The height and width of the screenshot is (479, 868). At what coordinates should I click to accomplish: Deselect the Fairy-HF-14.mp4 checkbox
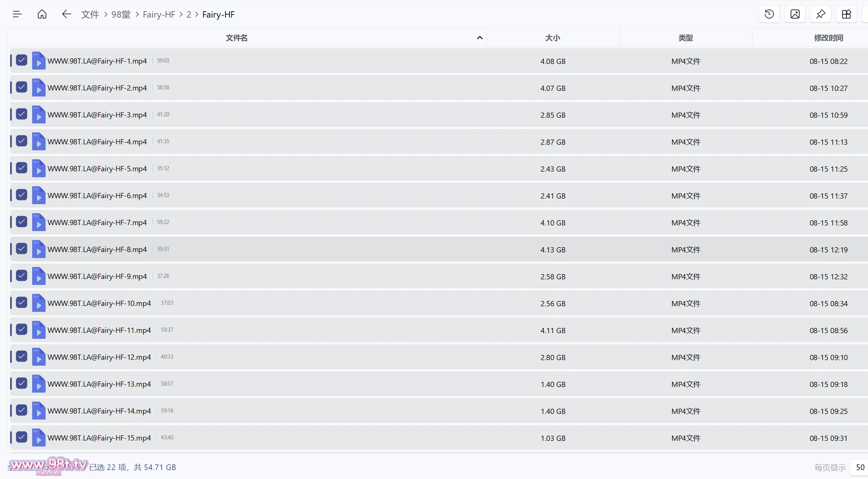(22, 410)
